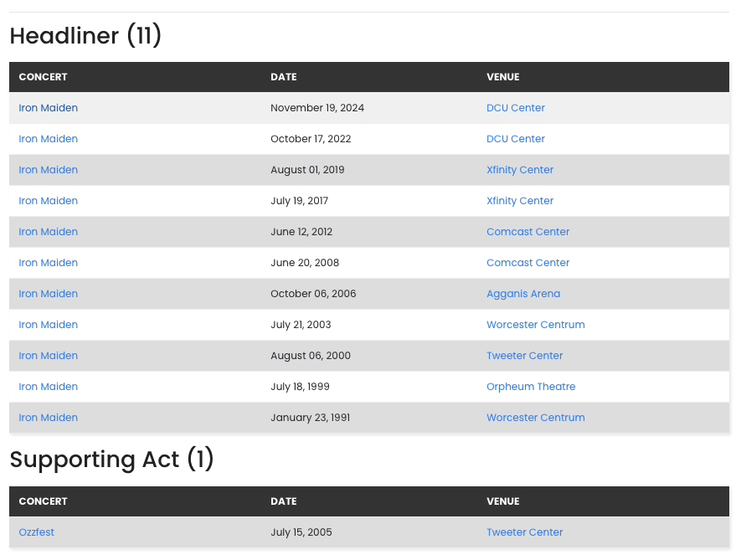The height and width of the screenshot is (560, 741).
Task: Open Iron Maiden concert from July 21, 2003
Action: pyautogui.click(x=49, y=325)
